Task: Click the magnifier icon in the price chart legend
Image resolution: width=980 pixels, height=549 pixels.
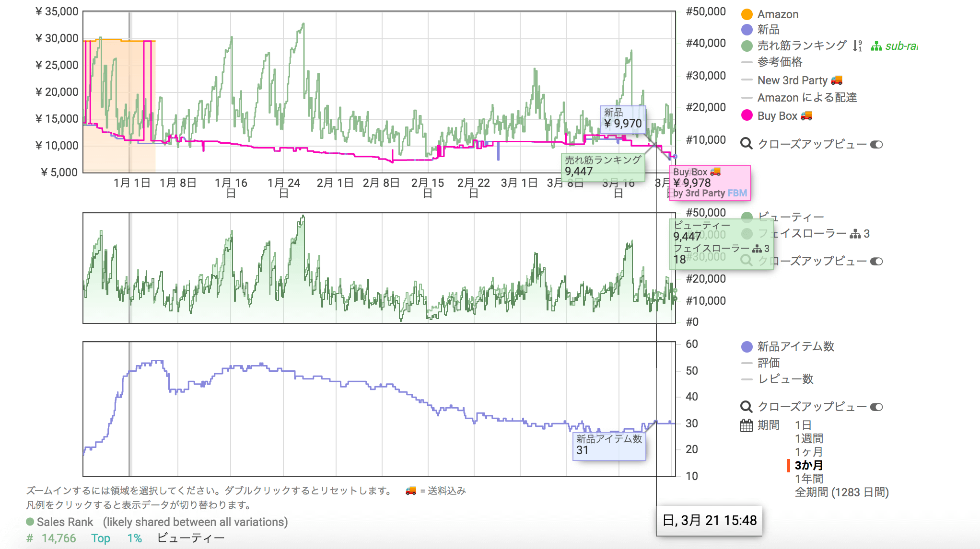Action: [746, 143]
